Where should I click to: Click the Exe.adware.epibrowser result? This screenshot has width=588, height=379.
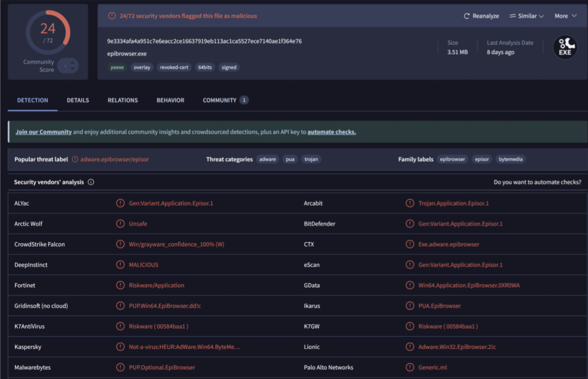[449, 244]
